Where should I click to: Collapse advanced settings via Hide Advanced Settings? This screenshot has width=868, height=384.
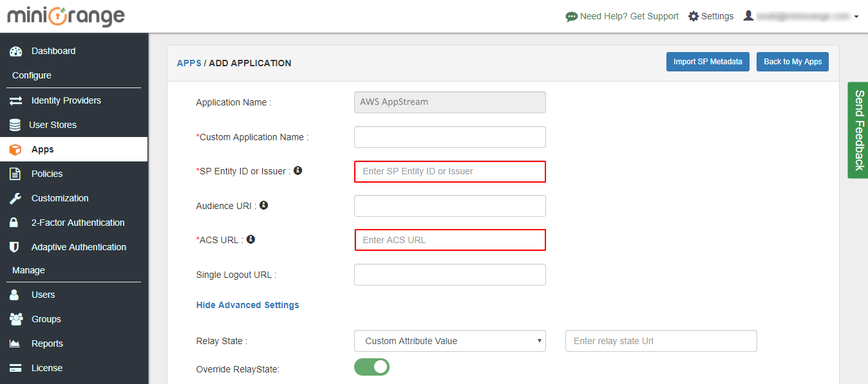tap(247, 305)
